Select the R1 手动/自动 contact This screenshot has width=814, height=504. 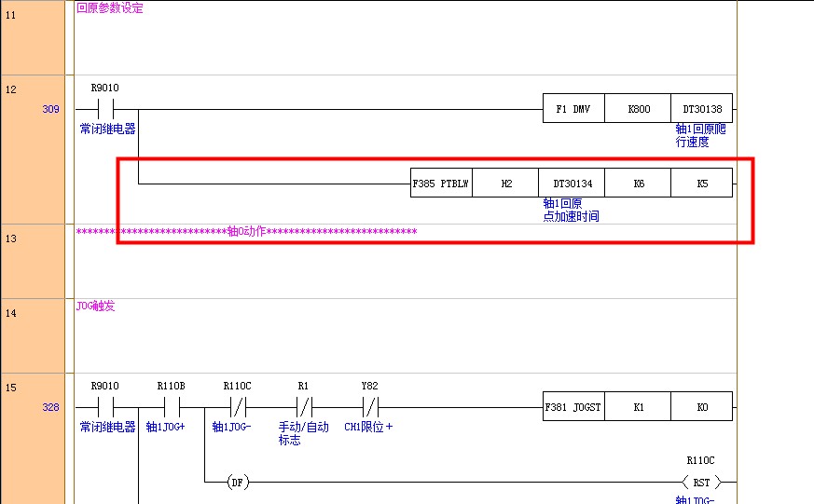pos(303,407)
